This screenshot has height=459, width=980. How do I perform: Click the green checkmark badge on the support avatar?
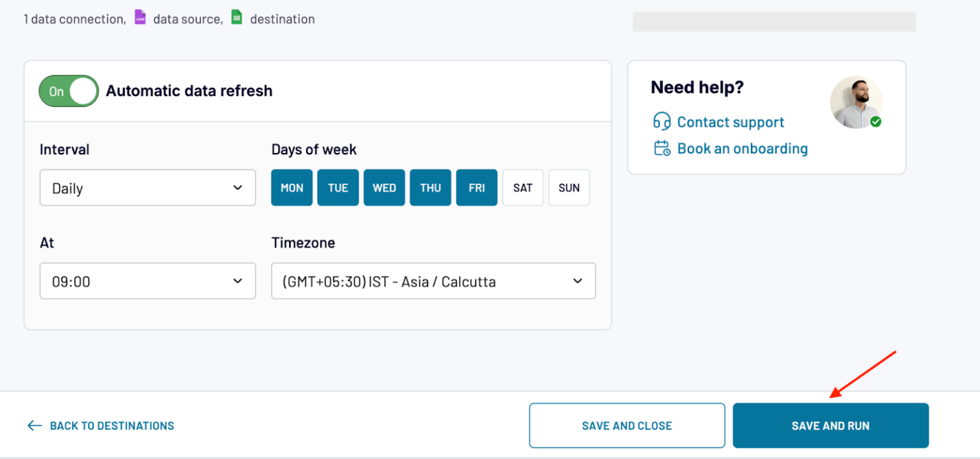(876, 121)
